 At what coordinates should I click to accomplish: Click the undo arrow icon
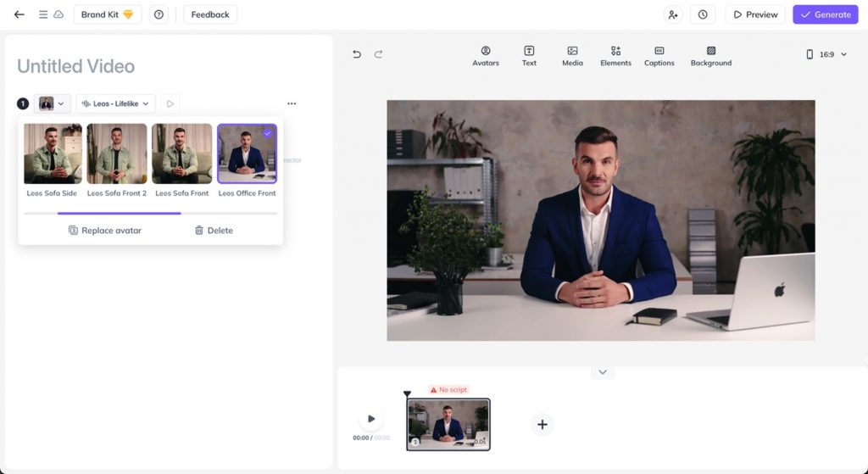357,54
